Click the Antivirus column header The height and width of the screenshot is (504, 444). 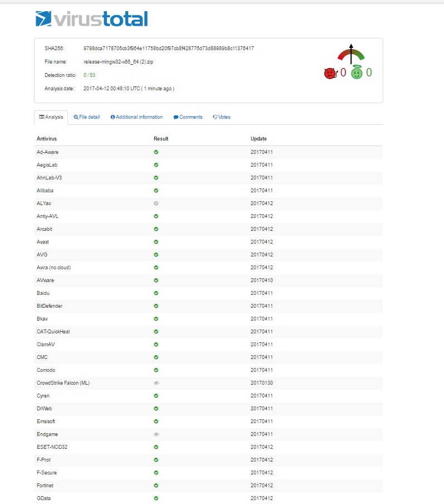click(x=47, y=139)
